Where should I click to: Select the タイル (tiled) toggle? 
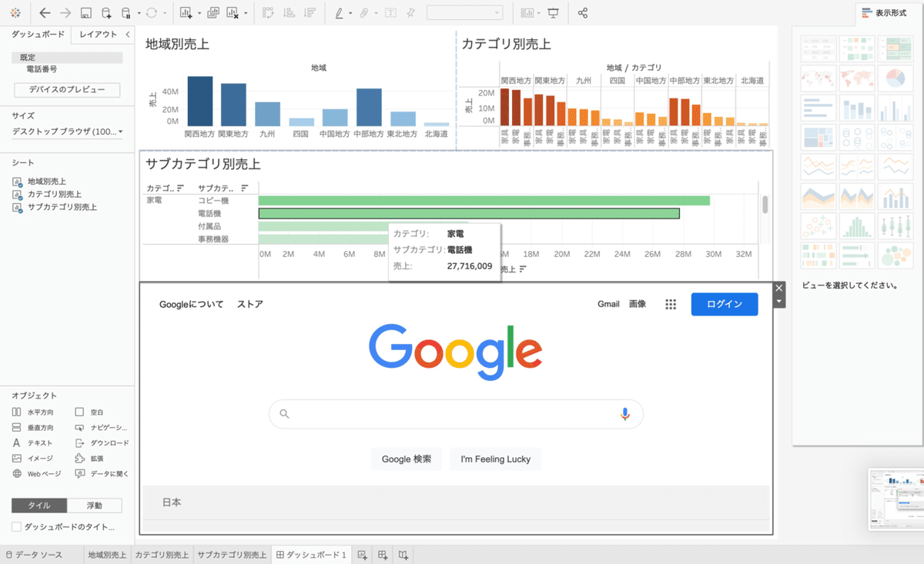(39, 506)
